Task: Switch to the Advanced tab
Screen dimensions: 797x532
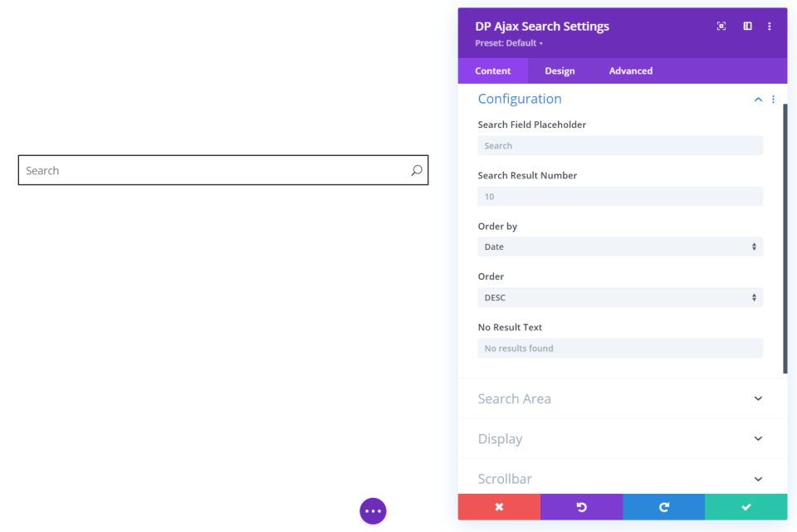Action: pos(631,71)
